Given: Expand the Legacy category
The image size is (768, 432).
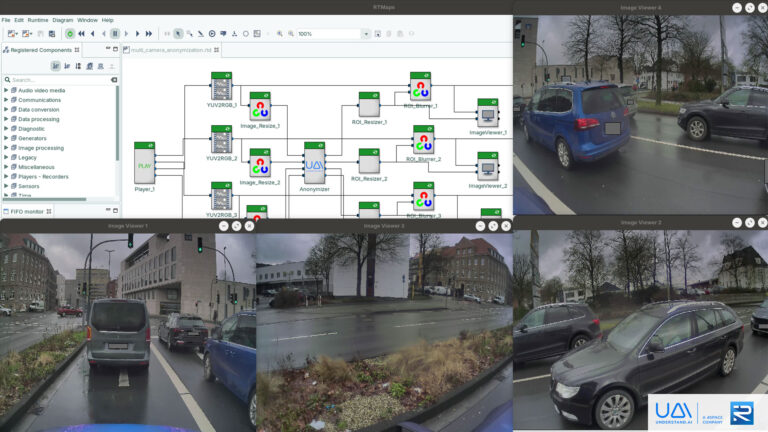Looking at the screenshot, I should click(6, 158).
